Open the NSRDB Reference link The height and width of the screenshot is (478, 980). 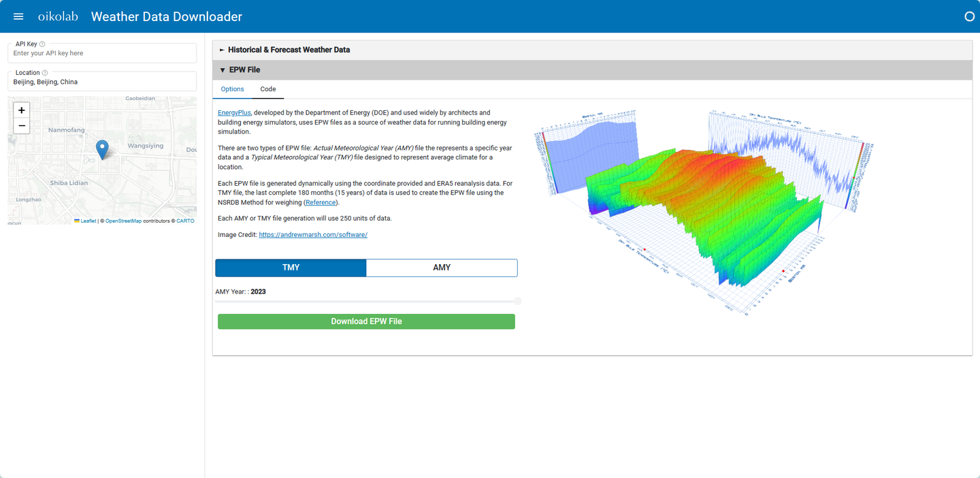(x=321, y=202)
